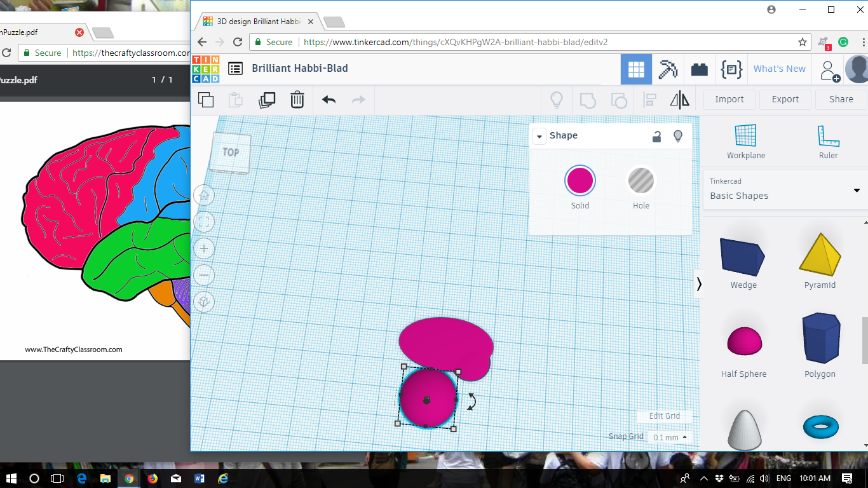868x488 pixels.
Task: Open the Snap Grid size dropdown
Action: pos(669,437)
